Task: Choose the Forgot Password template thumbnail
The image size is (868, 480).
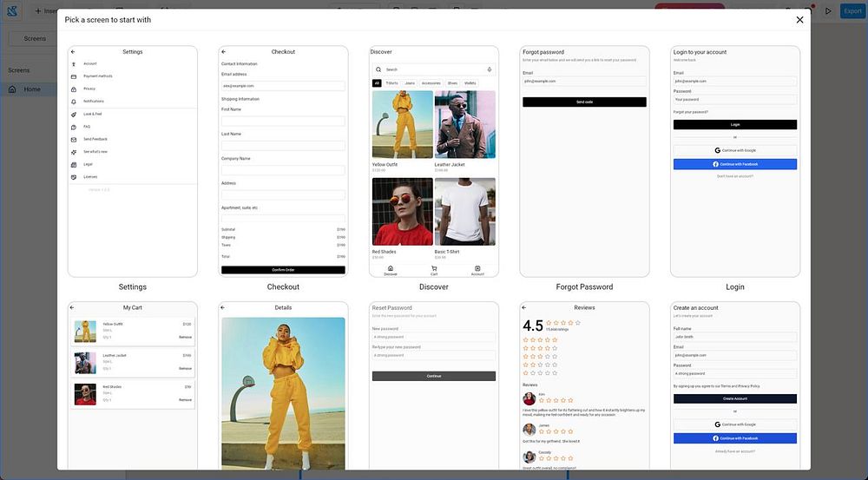Action: pos(584,161)
